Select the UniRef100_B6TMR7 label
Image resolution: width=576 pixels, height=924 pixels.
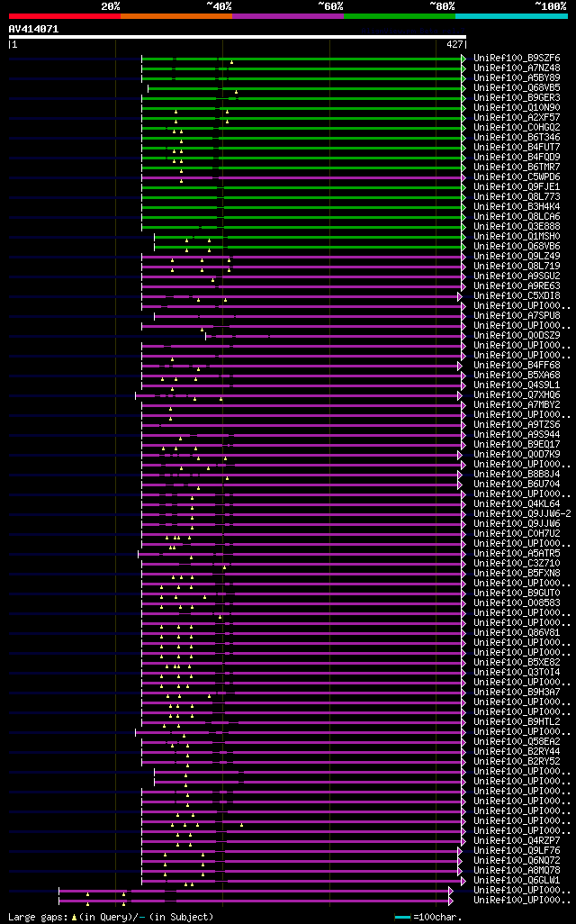[517, 168]
